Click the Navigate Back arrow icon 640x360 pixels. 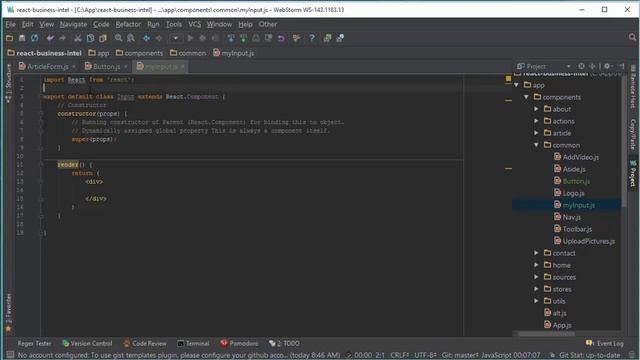tap(146, 38)
